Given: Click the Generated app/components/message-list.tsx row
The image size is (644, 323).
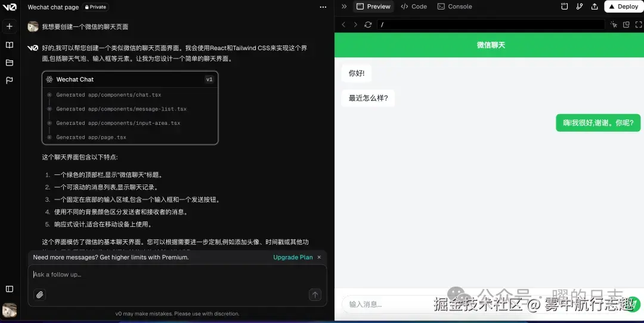Looking at the screenshot, I should 121,109.
